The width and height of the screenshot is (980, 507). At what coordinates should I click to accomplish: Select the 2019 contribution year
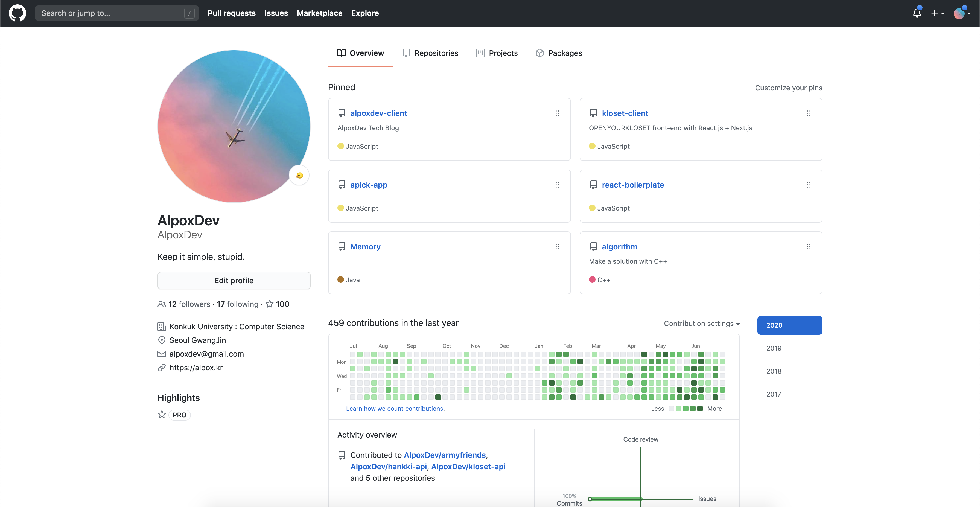pos(774,348)
